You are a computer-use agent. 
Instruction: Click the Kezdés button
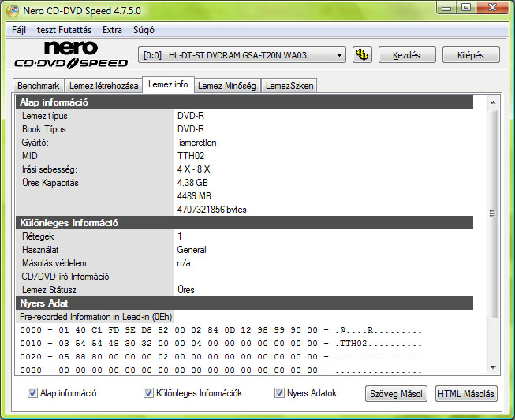pos(407,55)
